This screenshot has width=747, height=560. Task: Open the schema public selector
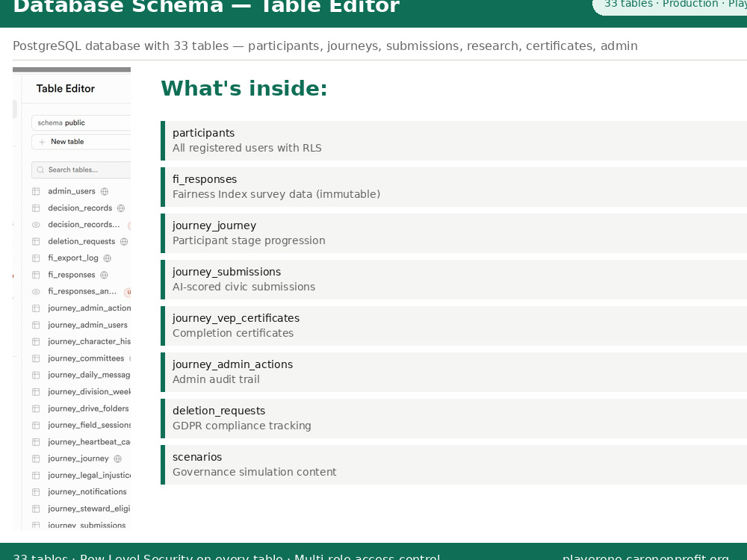81,123
